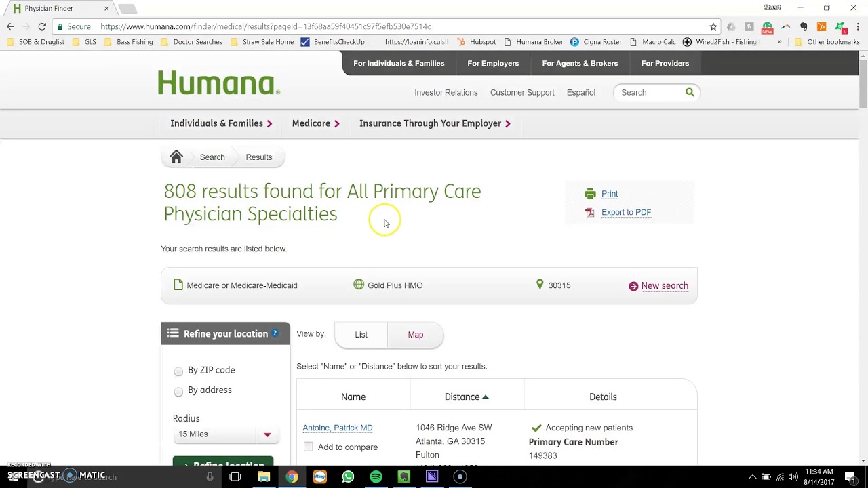Screen dimensions: 868x488
Task: Expand the Individuals & Families menu
Action: pos(221,123)
